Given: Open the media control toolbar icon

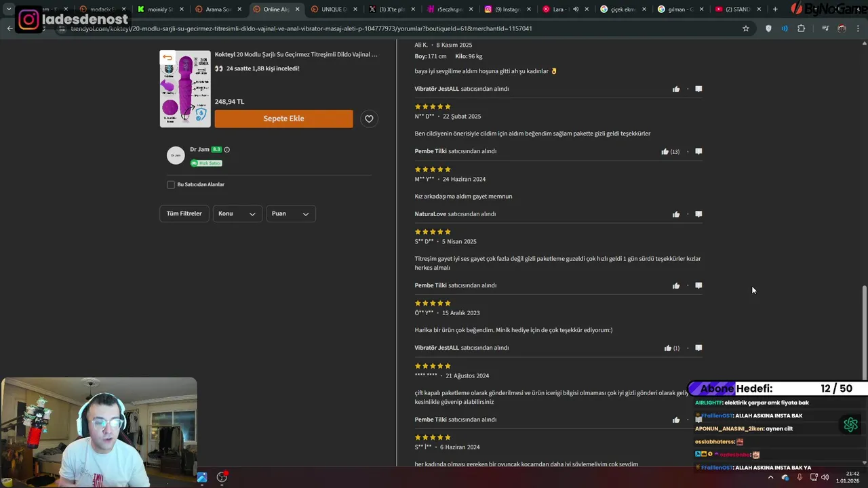Looking at the screenshot, I should (825, 28).
